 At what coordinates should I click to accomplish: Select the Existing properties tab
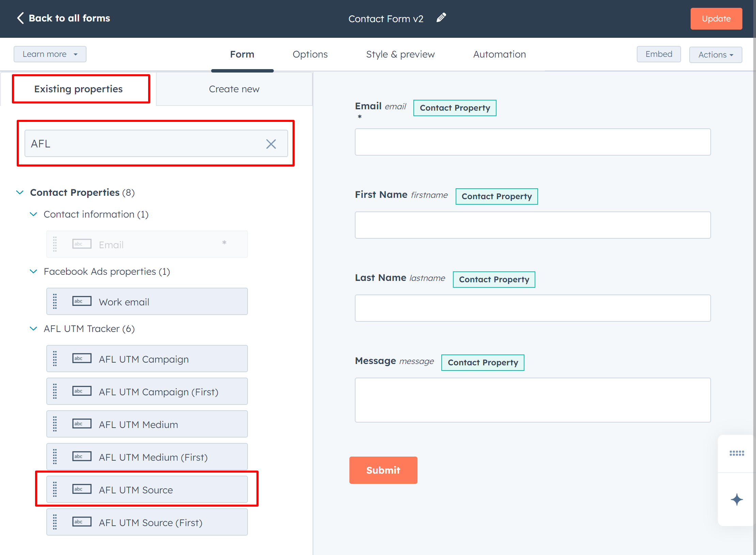point(78,89)
